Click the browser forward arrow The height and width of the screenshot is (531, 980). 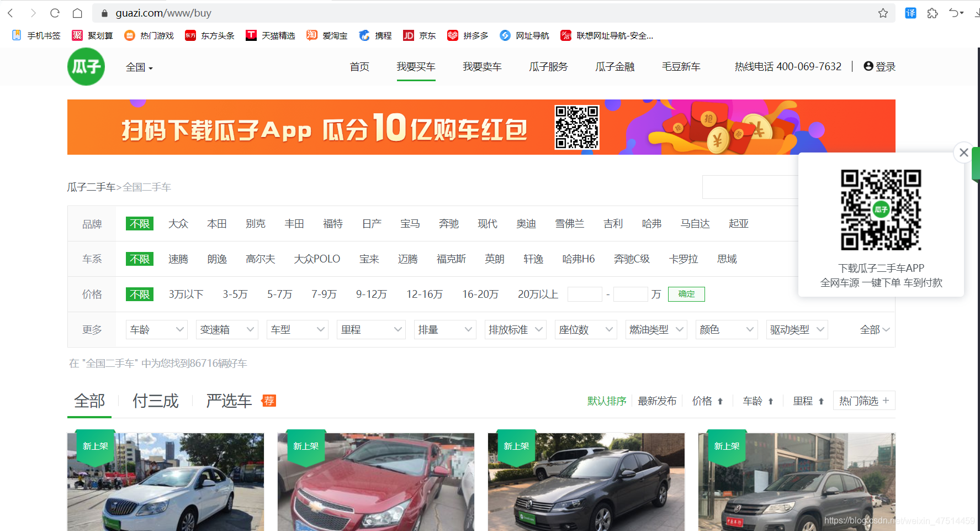[33, 13]
